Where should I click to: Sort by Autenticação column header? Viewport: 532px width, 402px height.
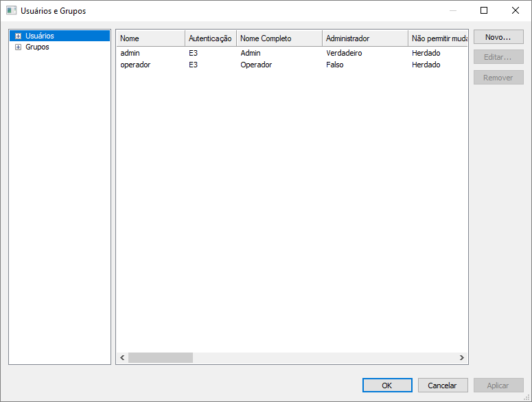pyautogui.click(x=210, y=38)
